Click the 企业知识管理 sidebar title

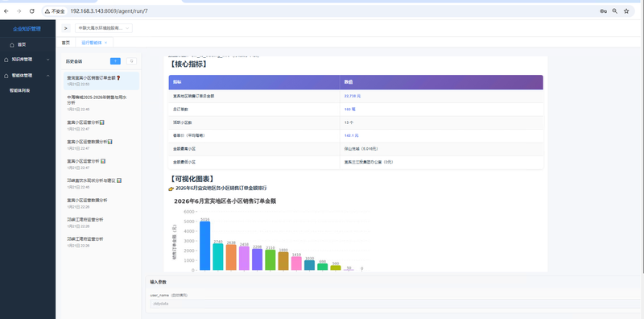point(27,29)
